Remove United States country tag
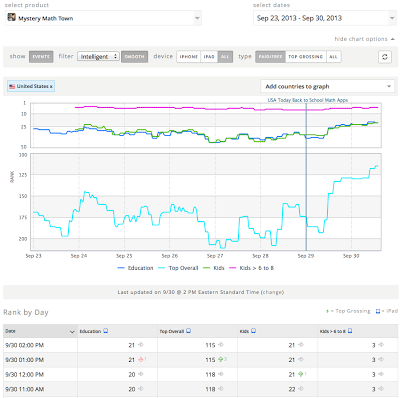 coord(51,86)
